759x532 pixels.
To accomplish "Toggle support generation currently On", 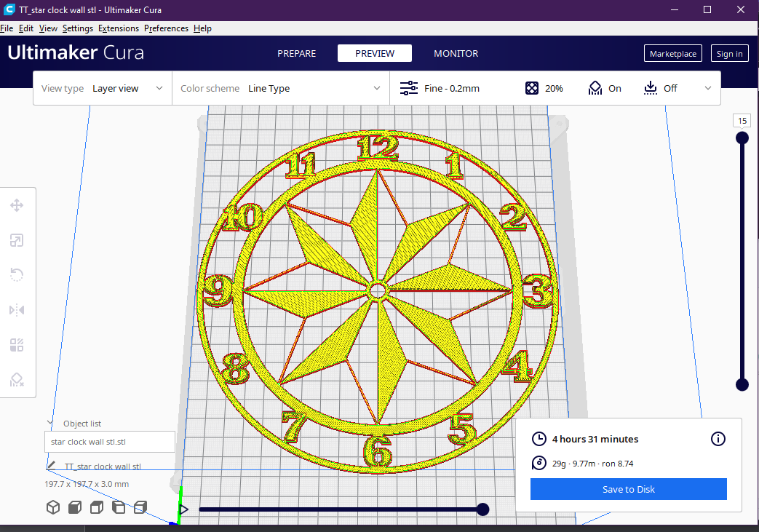I will pos(605,87).
